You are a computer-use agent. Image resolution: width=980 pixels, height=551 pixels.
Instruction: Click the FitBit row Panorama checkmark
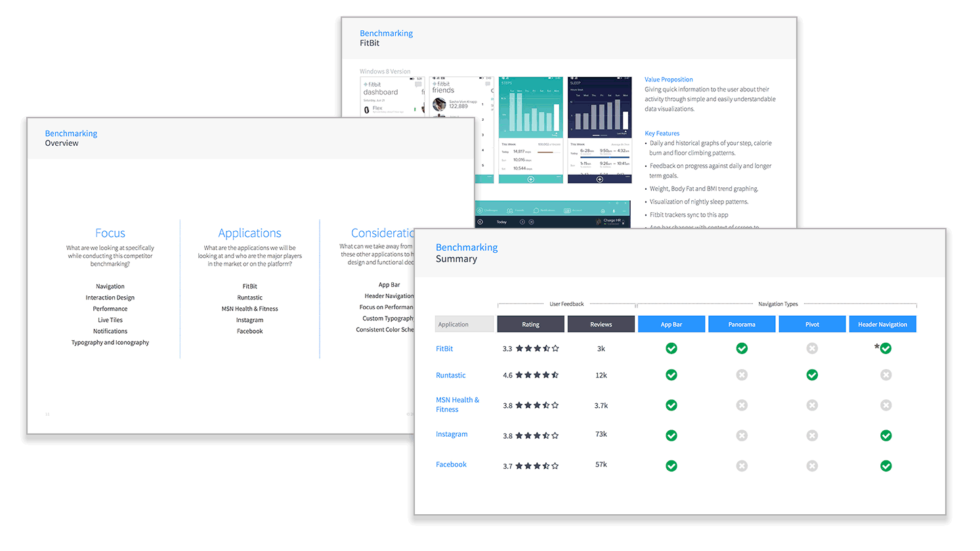pyautogui.click(x=742, y=348)
